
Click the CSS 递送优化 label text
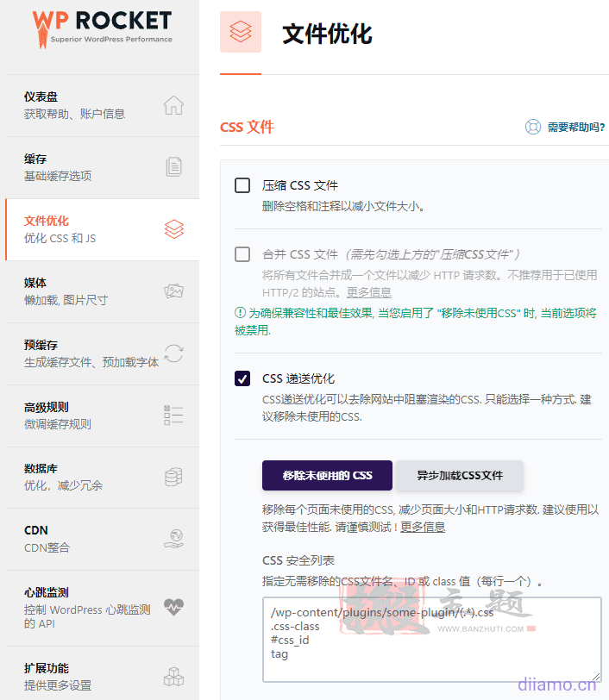298,378
